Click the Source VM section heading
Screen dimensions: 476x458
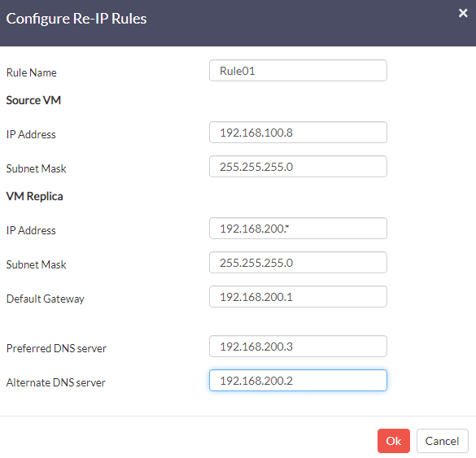click(33, 100)
